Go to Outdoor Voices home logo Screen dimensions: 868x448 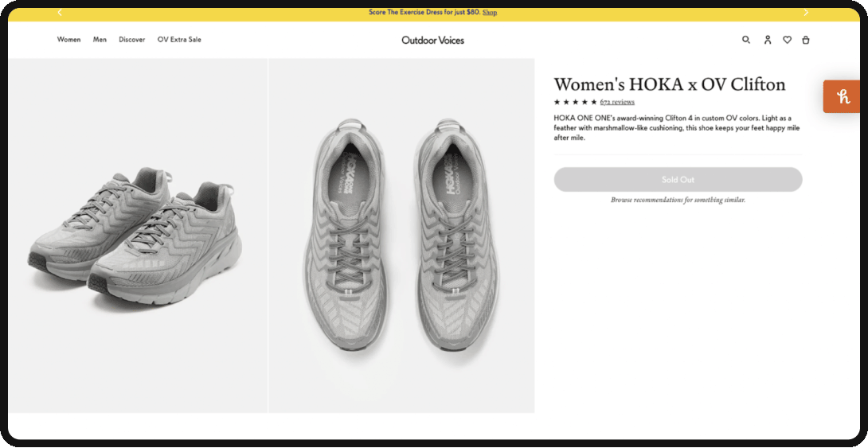[x=433, y=40]
